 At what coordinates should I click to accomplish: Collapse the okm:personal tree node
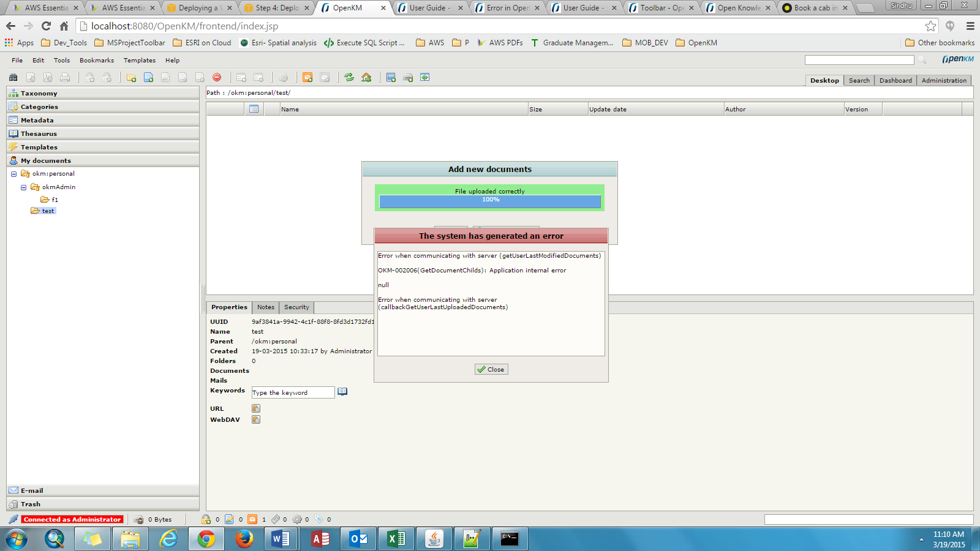[x=13, y=174]
